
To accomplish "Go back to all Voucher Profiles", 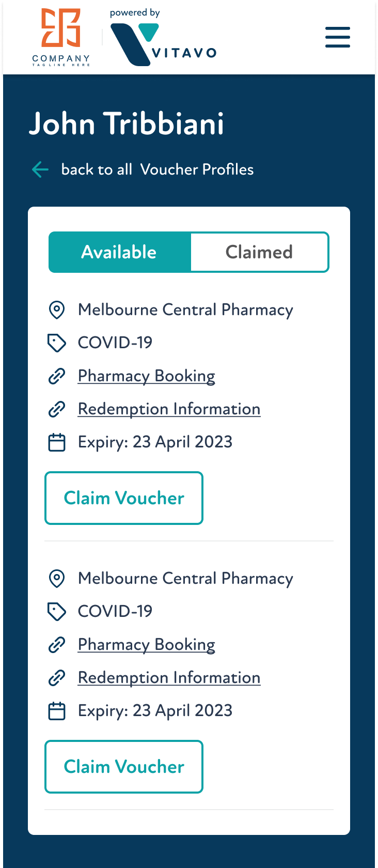I will (157, 169).
